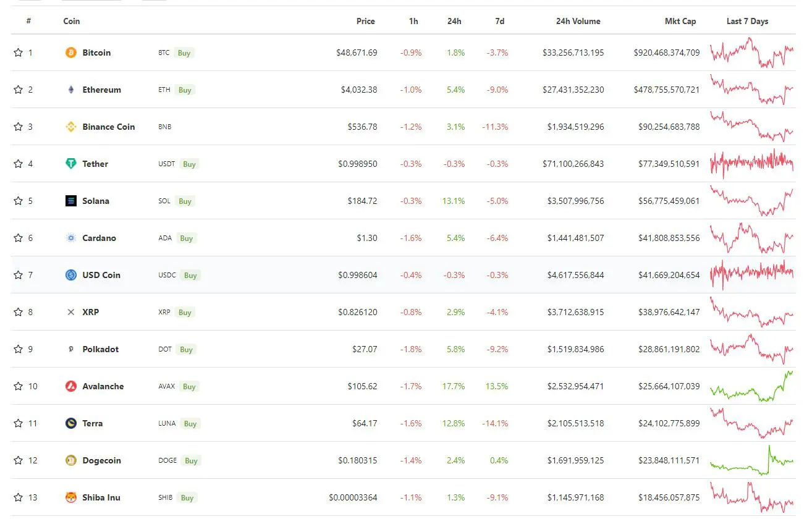Toggle the XRP favorite star
The image size is (812, 519).
click(18, 312)
